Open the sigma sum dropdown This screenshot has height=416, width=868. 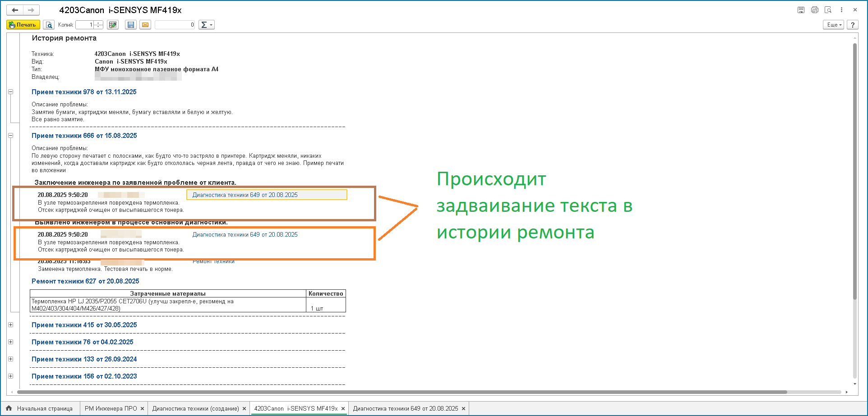(x=207, y=25)
